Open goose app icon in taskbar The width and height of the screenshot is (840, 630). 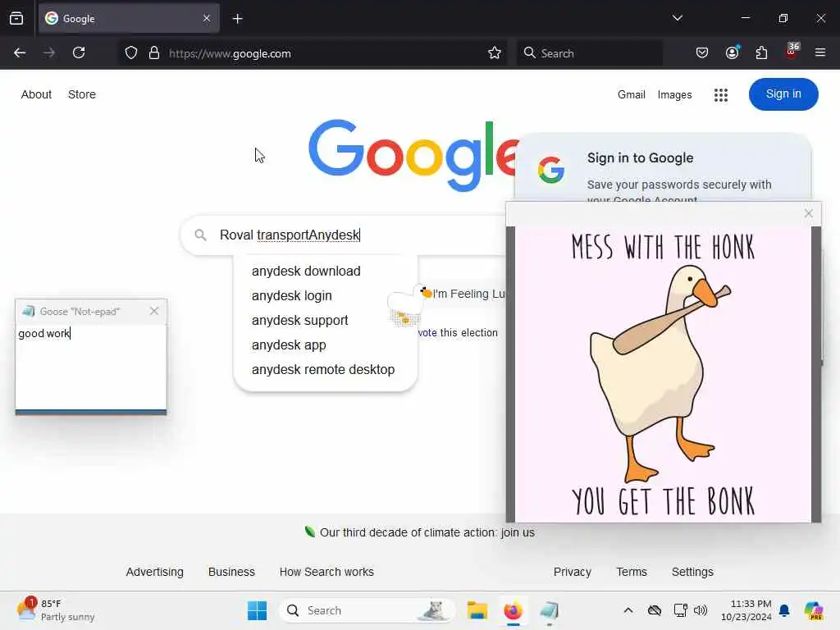tap(549, 610)
